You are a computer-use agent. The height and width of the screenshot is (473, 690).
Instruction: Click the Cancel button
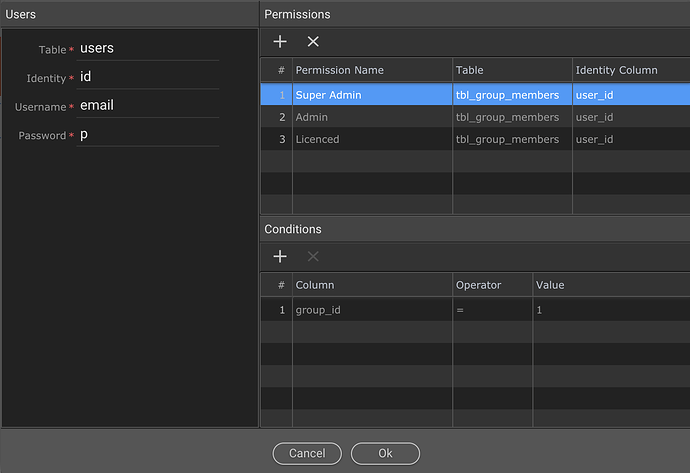[x=307, y=453]
